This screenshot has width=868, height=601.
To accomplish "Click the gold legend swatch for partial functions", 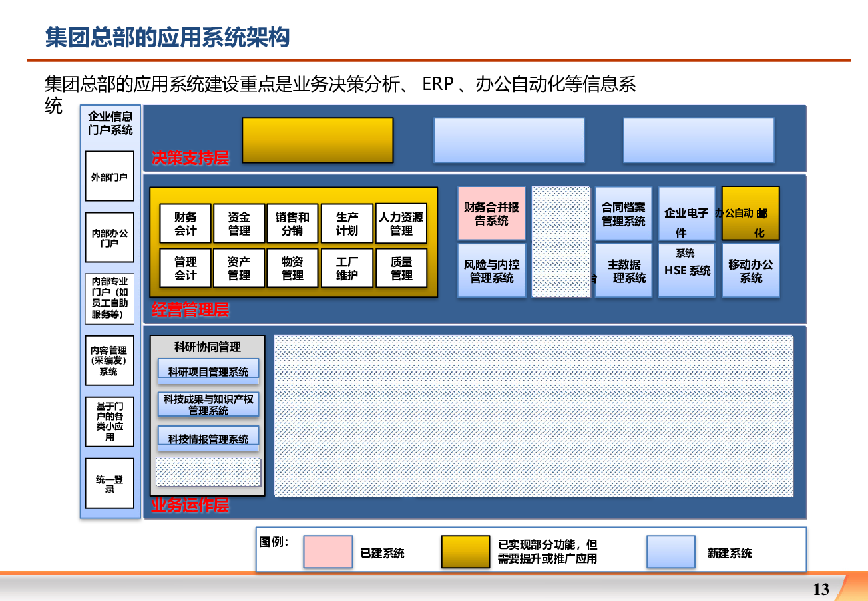I will click(x=466, y=552).
